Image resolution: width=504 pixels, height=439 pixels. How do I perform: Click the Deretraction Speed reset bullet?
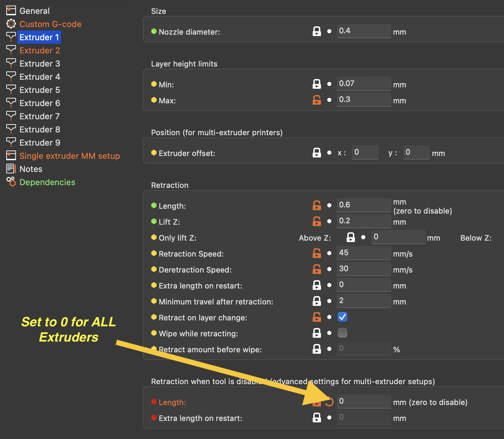click(329, 269)
